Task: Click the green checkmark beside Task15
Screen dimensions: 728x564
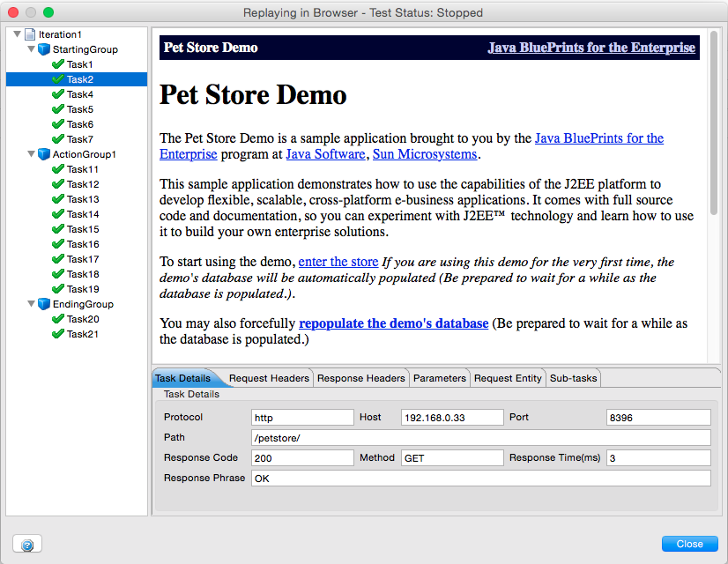Action: coord(58,229)
